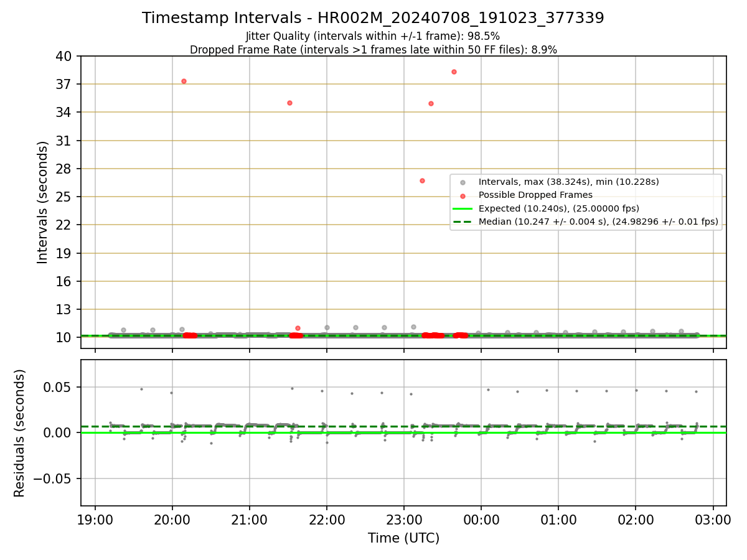Click the '01:00' x-axis tick label
The width and height of the screenshot is (747, 560).
[x=558, y=520]
